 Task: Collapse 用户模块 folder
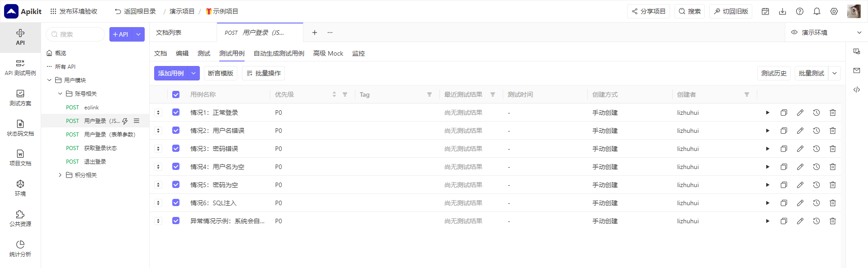point(49,80)
